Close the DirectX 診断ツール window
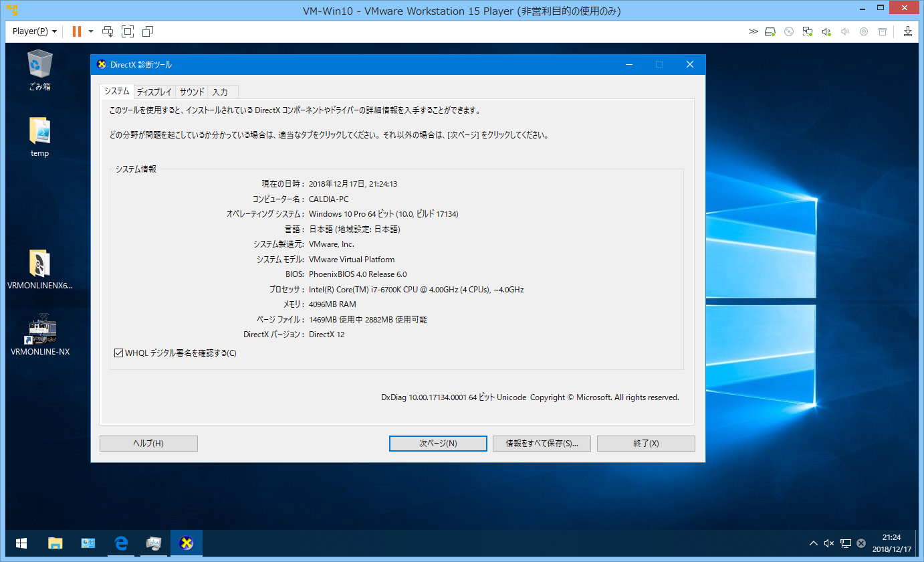This screenshot has height=562, width=924. click(690, 64)
